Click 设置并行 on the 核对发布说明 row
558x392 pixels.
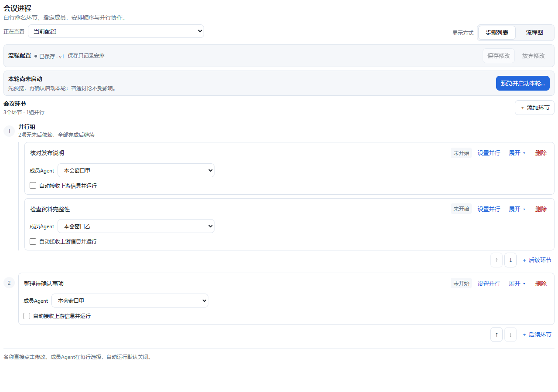(489, 153)
